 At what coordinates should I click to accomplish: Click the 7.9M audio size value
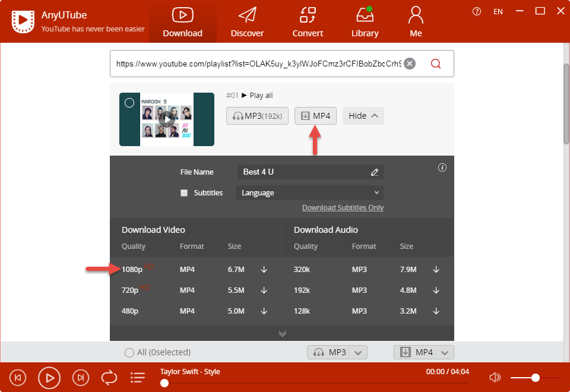pyautogui.click(x=408, y=270)
